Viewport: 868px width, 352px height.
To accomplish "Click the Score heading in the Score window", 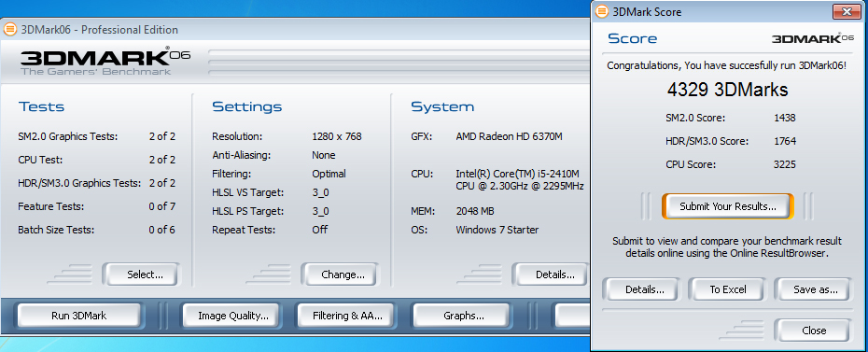I will point(632,38).
